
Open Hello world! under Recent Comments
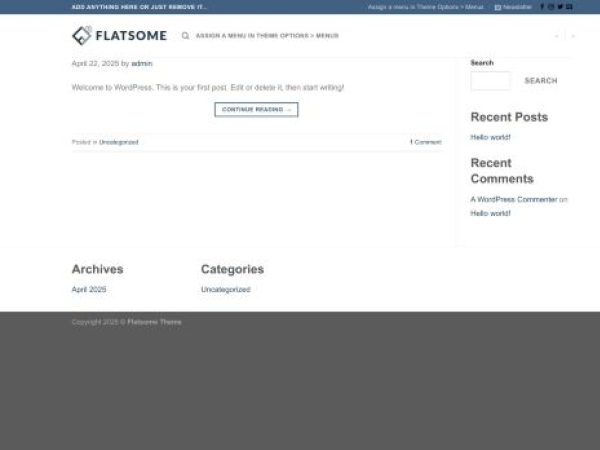click(x=491, y=213)
